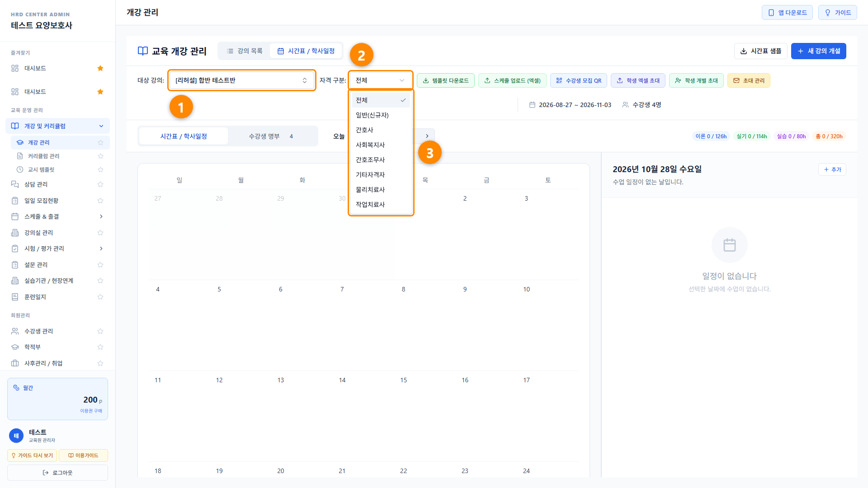This screenshot has width=868, height=488.
Task: Click the 새 강의 개설 button
Action: (x=818, y=51)
